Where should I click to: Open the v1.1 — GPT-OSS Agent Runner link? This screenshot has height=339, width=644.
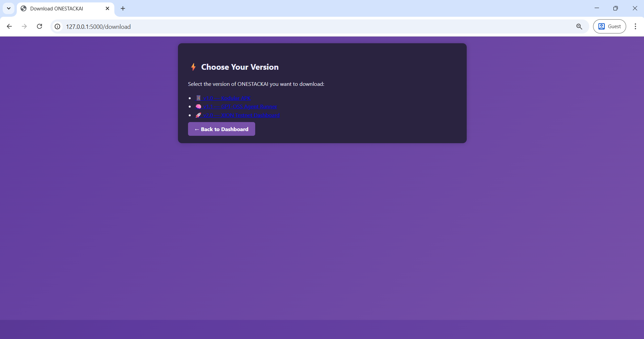[236, 107]
